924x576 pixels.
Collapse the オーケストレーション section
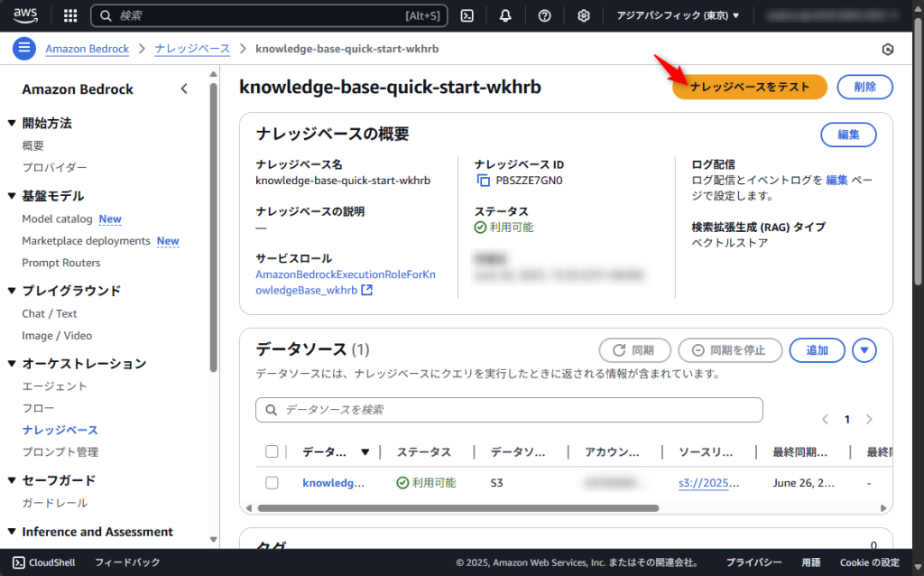coord(11,364)
